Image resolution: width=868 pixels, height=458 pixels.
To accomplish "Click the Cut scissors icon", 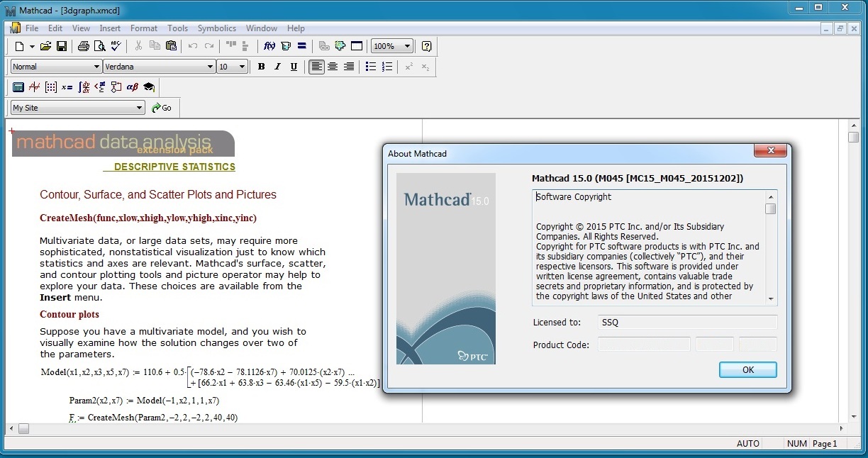I will click(x=138, y=46).
